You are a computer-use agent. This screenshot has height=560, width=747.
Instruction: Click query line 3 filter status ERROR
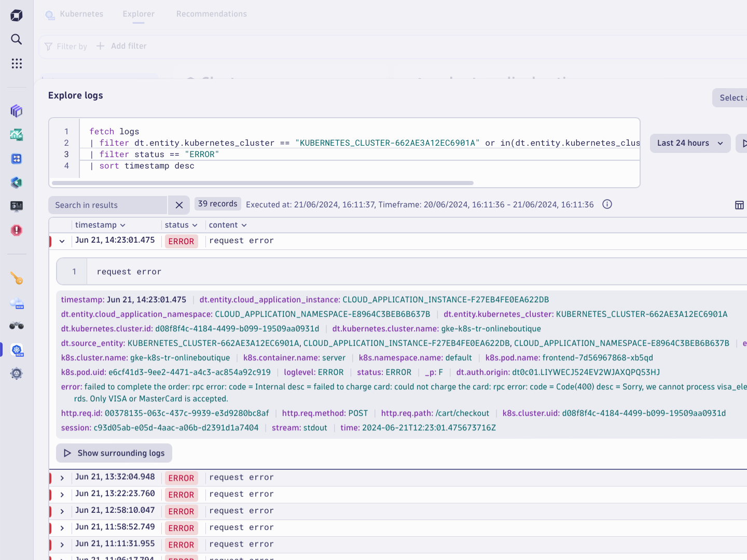[x=154, y=155]
